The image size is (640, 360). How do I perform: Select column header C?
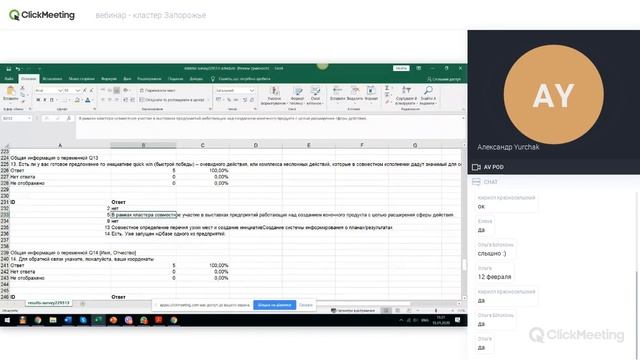click(202, 145)
